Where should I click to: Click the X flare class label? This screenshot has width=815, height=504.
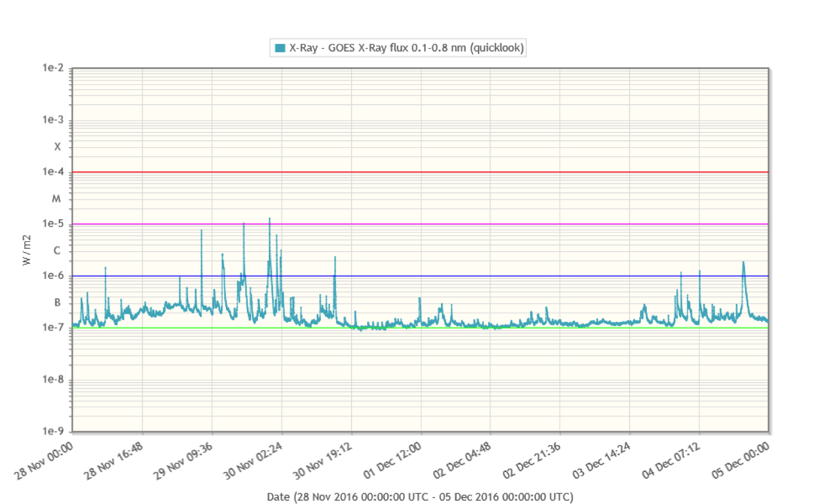[x=57, y=147]
